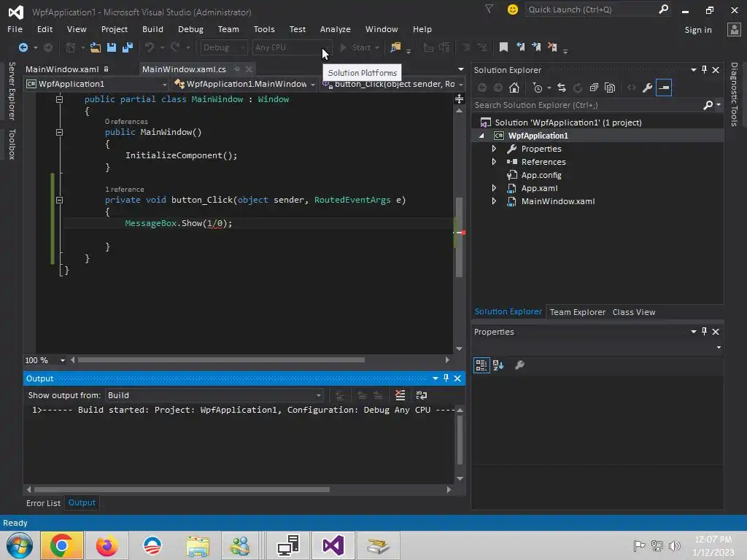Click Collapse All icon in Solution Explorer
The image size is (747, 560).
click(594, 87)
